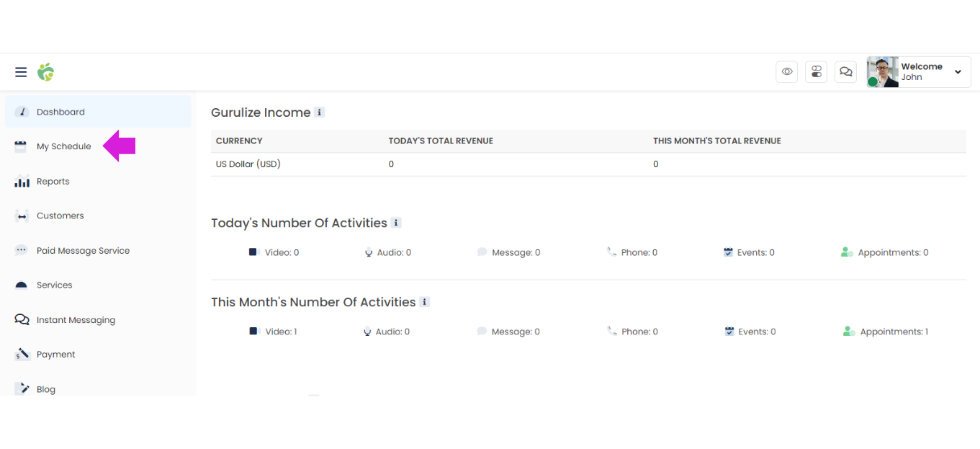
Task: Click the Reports bar chart icon
Action: point(22,182)
